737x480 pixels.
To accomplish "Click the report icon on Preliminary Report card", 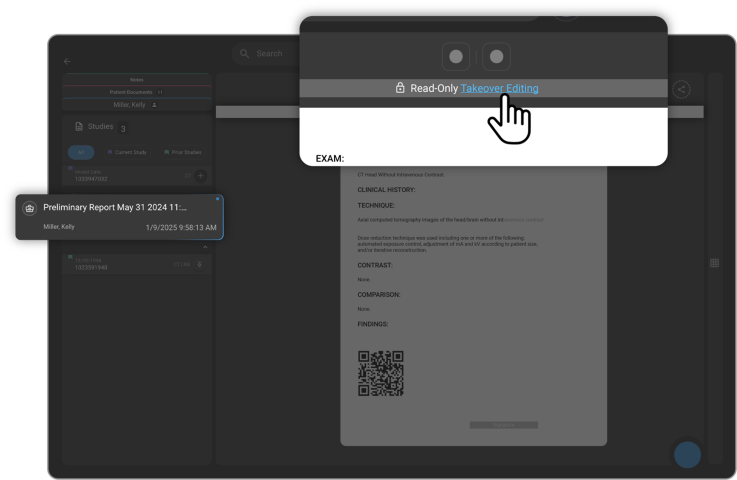I will (30, 208).
